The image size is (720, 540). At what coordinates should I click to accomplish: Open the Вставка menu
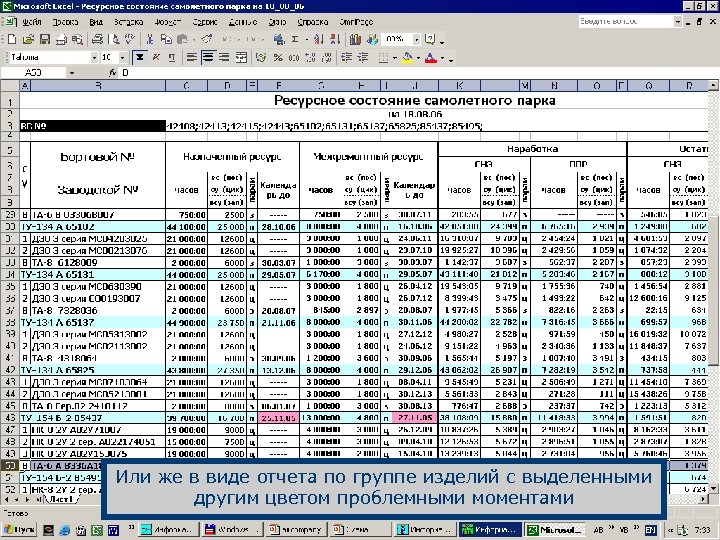pyautogui.click(x=129, y=22)
